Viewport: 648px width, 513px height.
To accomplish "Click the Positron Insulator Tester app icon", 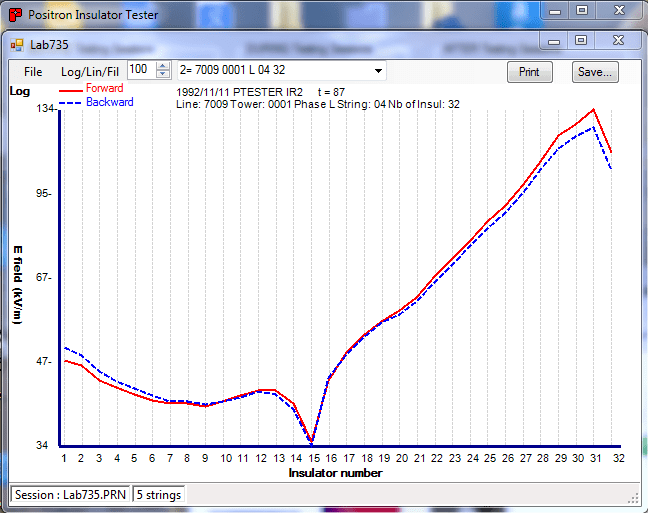I will click(x=15, y=14).
